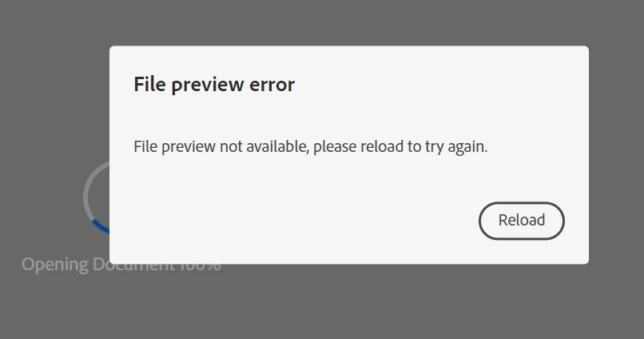Click the 'Opening Document 100%' status text
This screenshot has width=644, height=339.
point(121,264)
